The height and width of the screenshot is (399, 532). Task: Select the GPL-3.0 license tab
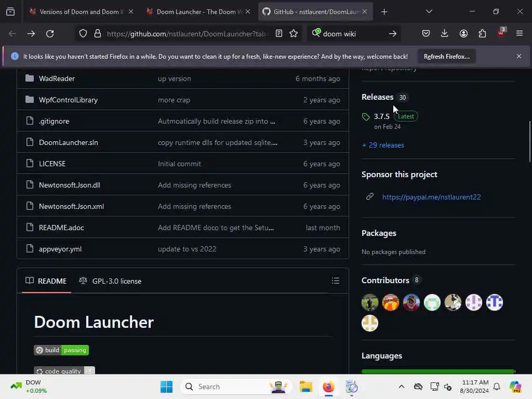[110, 281]
